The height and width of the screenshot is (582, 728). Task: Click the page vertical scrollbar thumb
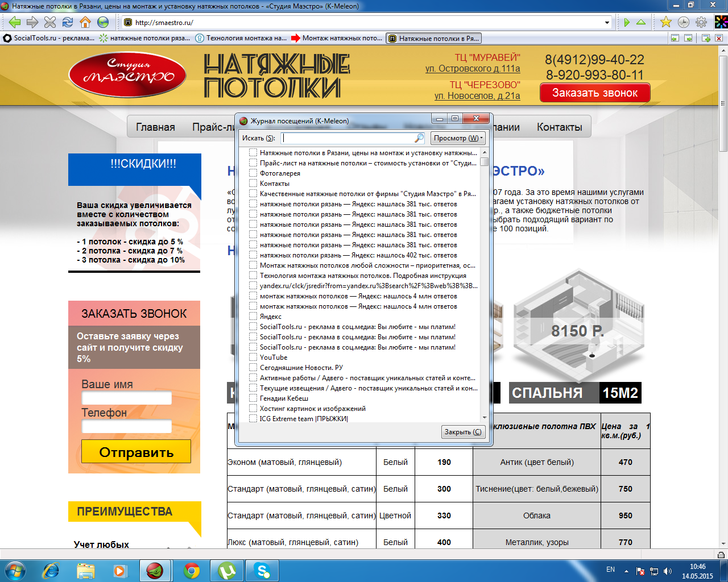[x=723, y=102]
